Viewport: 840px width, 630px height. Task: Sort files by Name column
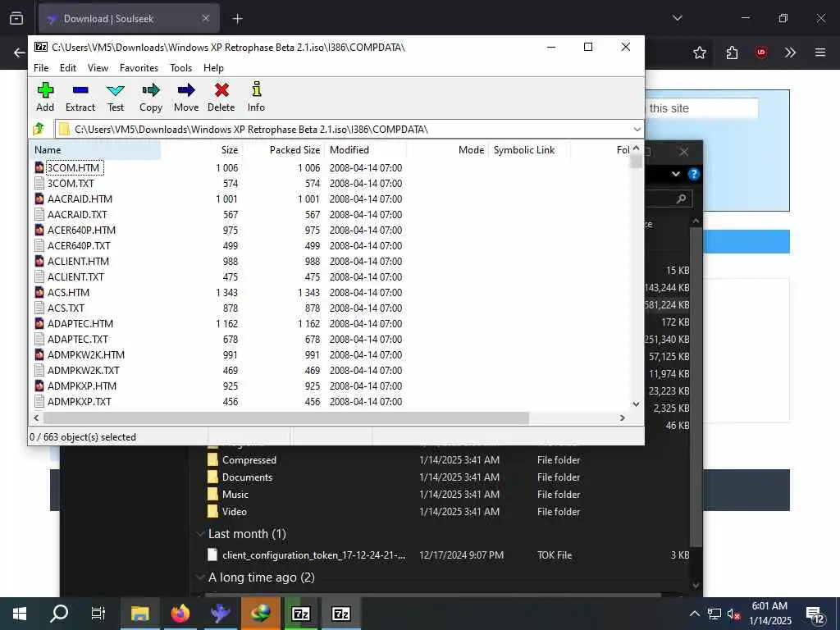[x=94, y=150]
